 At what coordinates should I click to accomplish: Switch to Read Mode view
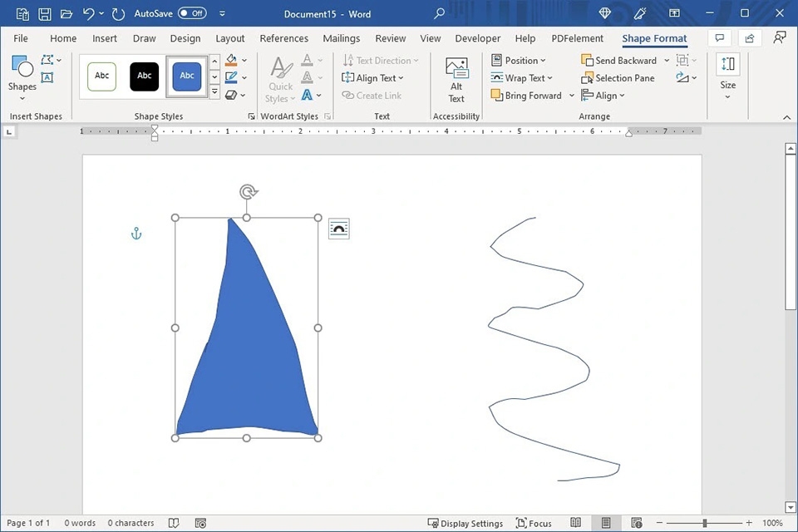point(576,523)
